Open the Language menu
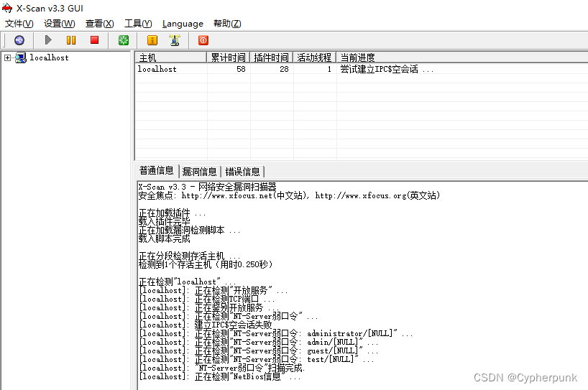 pyautogui.click(x=183, y=24)
